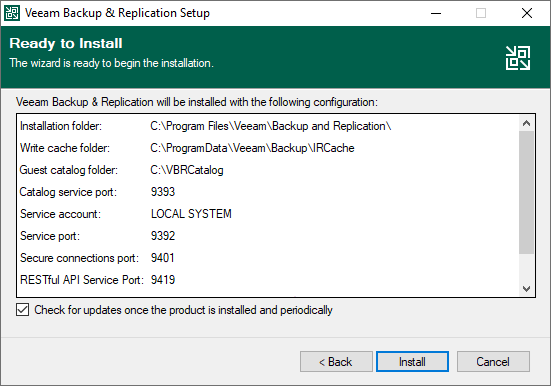
Task: Click the Install button
Action: 412,361
